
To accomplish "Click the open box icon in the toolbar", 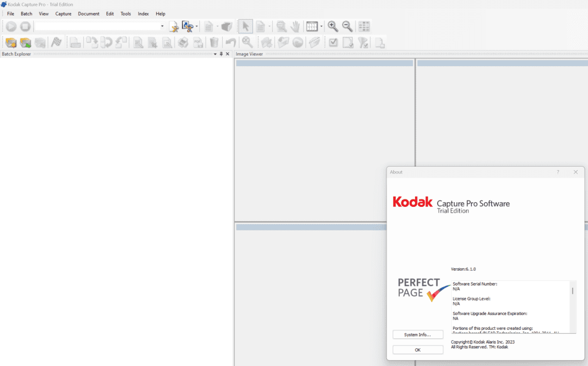I will [226, 26].
